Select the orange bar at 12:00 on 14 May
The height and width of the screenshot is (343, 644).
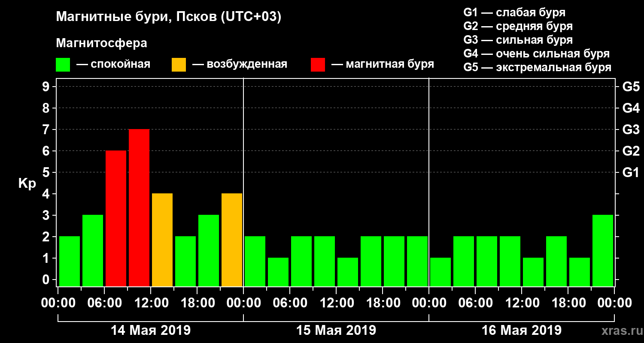162,240
